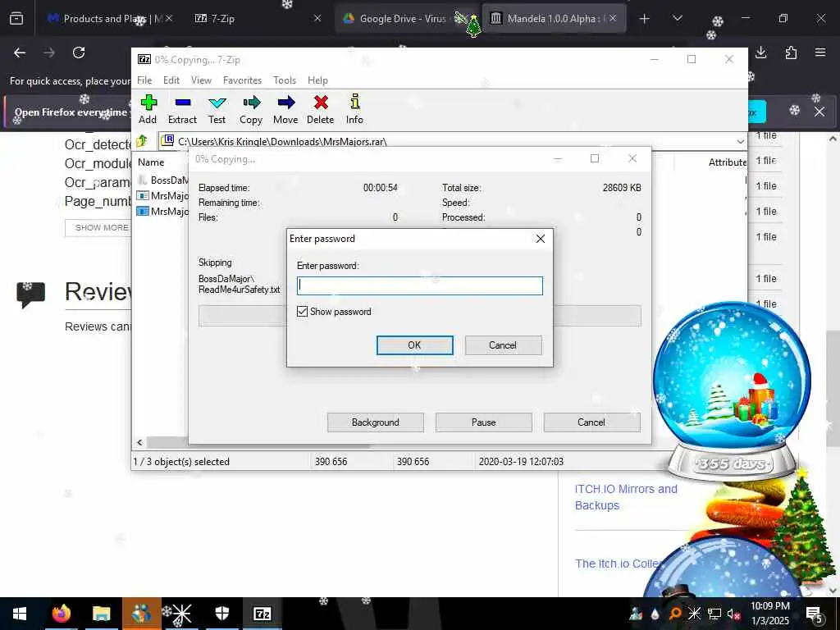Screen dimensions: 840x630
Task: Open the View menu in 7-Zip
Action: coord(202,80)
